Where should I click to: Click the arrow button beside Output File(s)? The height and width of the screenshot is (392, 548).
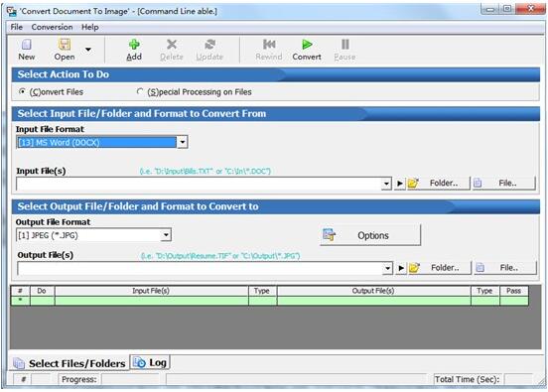tap(401, 268)
